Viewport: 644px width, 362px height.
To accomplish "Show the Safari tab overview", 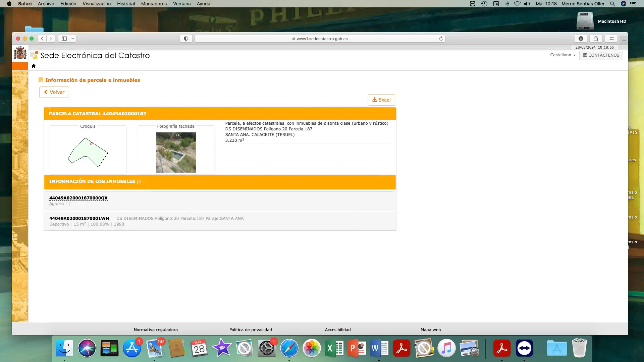I will 611,39.
